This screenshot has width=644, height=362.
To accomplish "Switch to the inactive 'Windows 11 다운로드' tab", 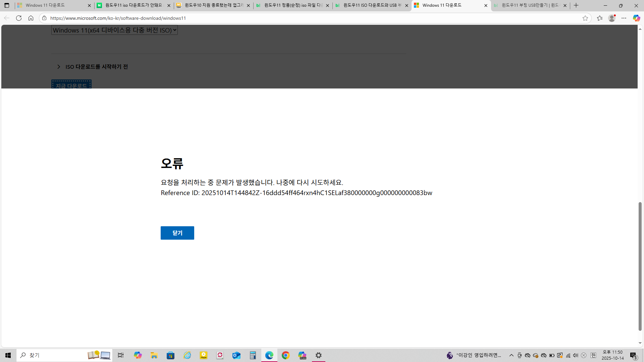I will (54, 5).
